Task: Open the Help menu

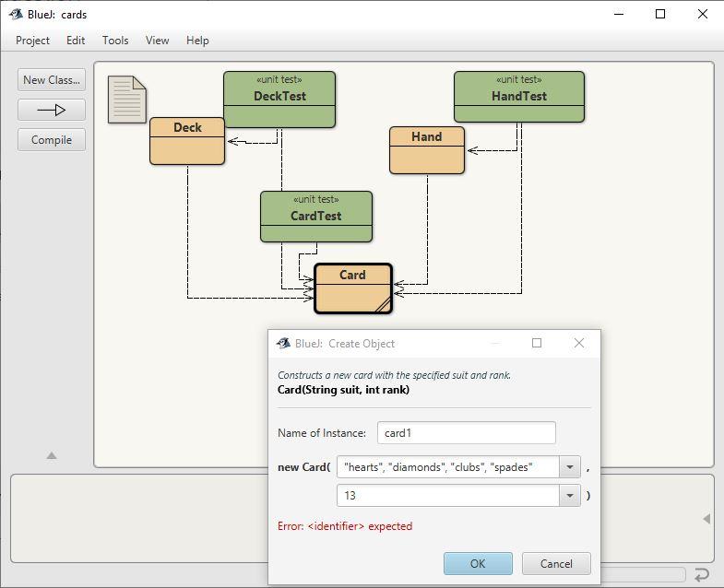Action: tap(197, 41)
